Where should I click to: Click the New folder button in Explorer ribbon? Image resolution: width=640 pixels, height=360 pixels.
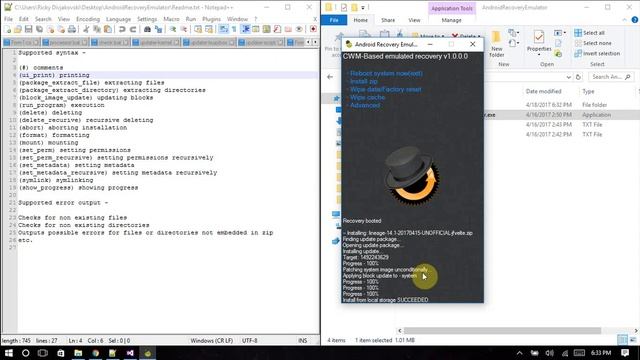click(x=497, y=43)
